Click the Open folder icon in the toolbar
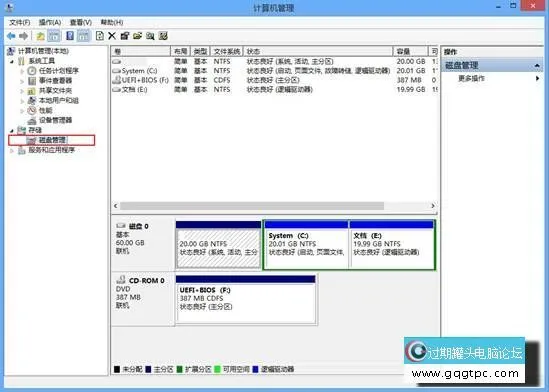Screen dimensions: 549x392 pos(137,36)
